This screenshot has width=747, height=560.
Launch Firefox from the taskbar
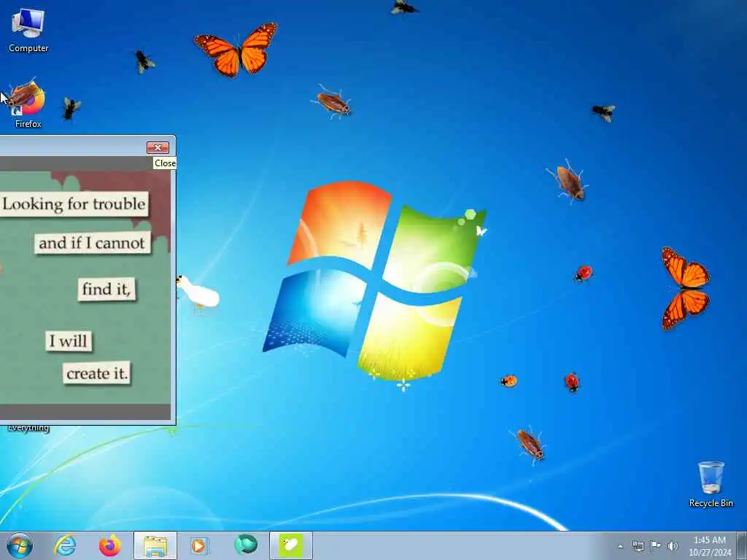(109, 545)
